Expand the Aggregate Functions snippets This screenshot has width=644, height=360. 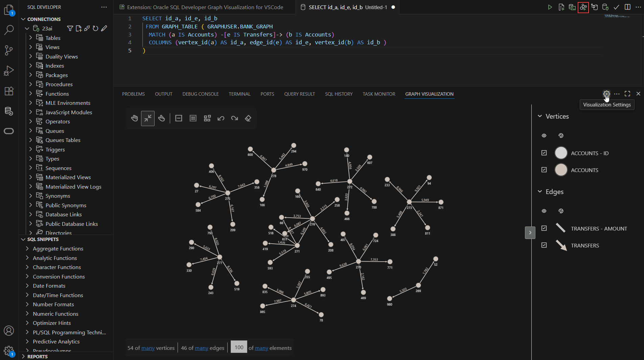click(x=27, y=248)
